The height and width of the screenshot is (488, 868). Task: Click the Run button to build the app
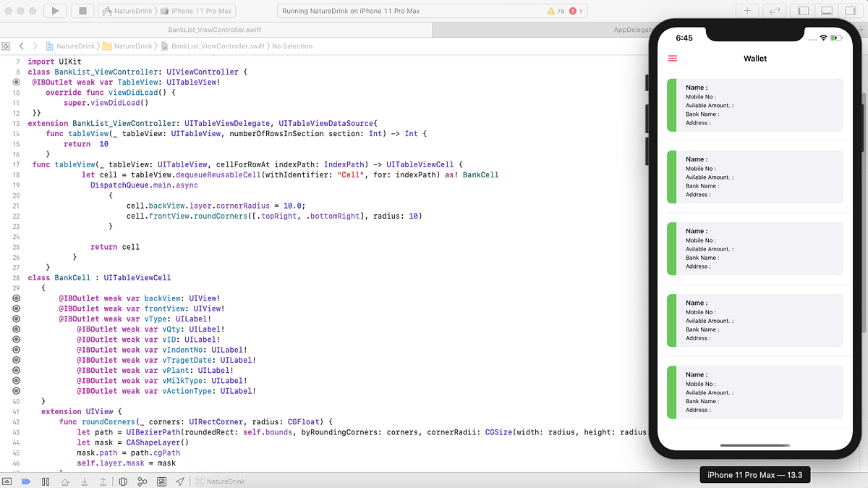(54, 10)
